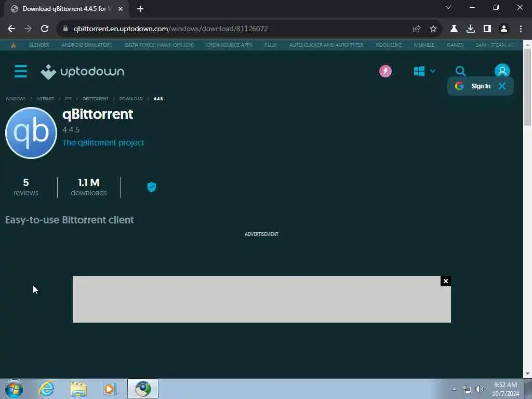The height and width of the screenshot is (399, 532).
Task: Click the trending flame icon
Action: [13, 45]
